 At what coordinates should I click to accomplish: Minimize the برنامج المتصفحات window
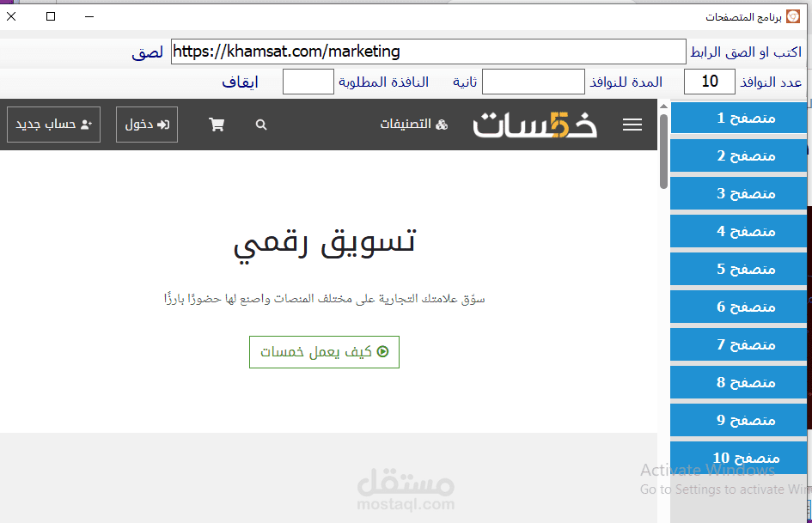(89, 16)
